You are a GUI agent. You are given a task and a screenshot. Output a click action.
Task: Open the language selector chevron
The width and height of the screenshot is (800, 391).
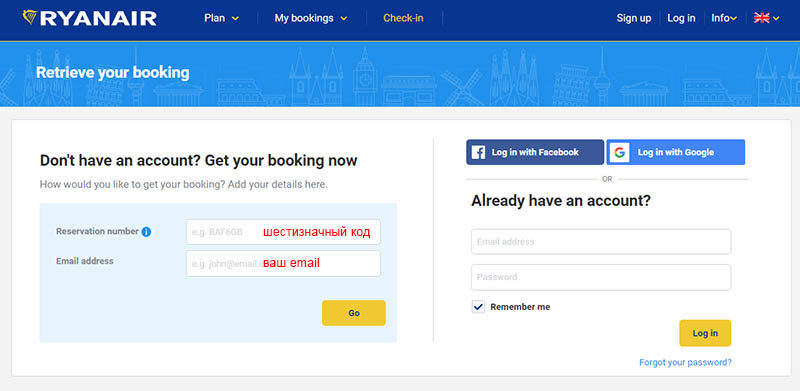click(x=776, y=18)
